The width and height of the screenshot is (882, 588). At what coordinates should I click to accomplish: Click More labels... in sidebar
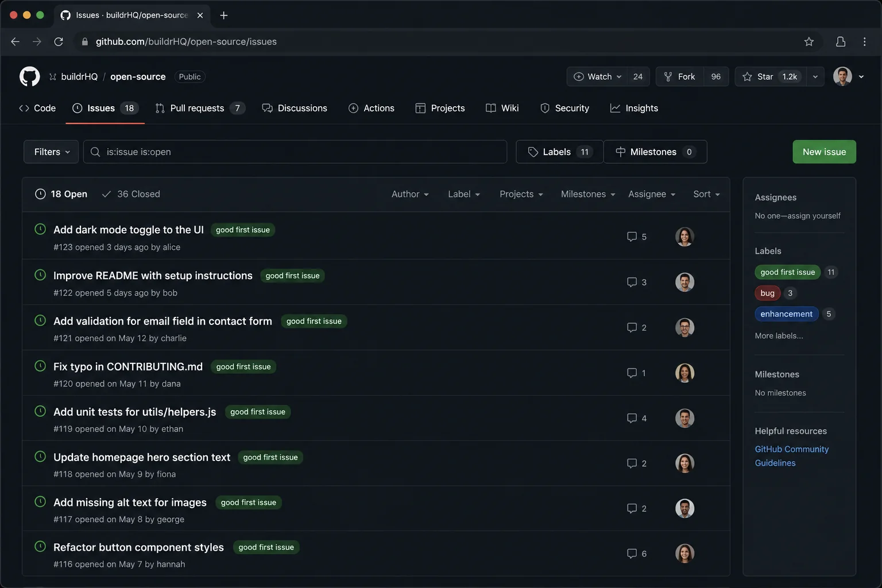[x=779, y=336]
